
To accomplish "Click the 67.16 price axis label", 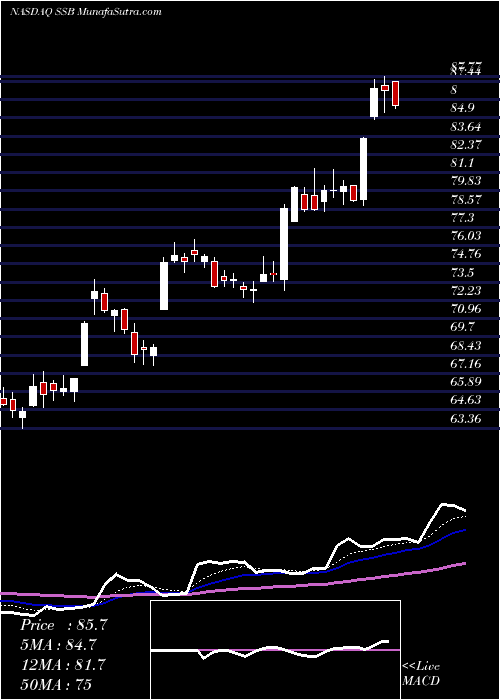I will [x=467, y=364].
